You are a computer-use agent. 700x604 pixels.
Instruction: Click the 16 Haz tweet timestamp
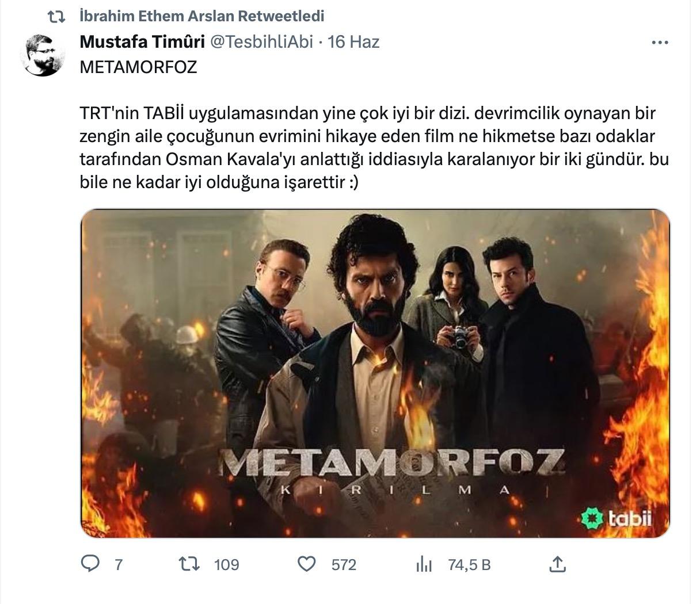pos(353,42)
